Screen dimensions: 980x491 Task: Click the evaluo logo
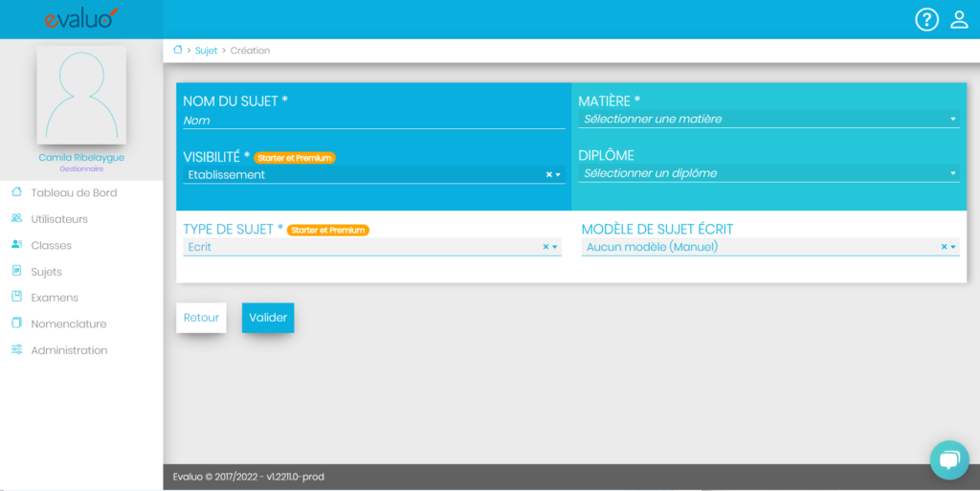click(81, 18)
